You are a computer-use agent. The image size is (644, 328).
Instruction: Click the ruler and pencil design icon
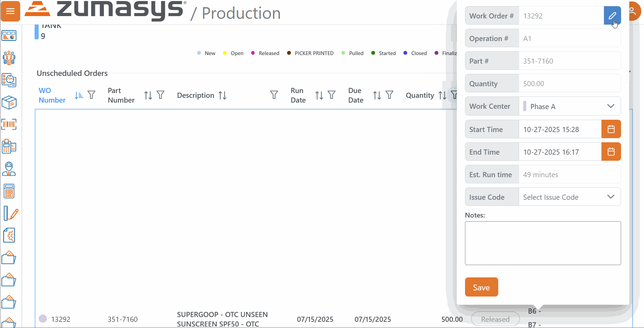pos(9,213)
